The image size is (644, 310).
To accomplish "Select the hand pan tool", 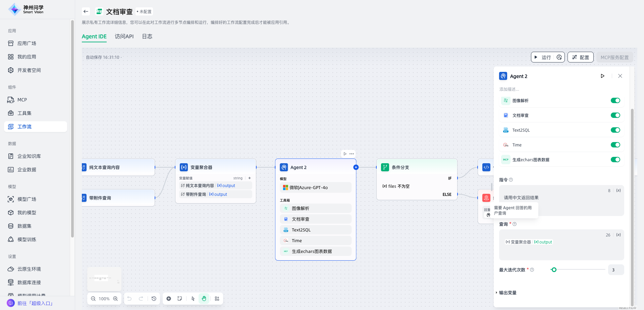I will (204, 299).
